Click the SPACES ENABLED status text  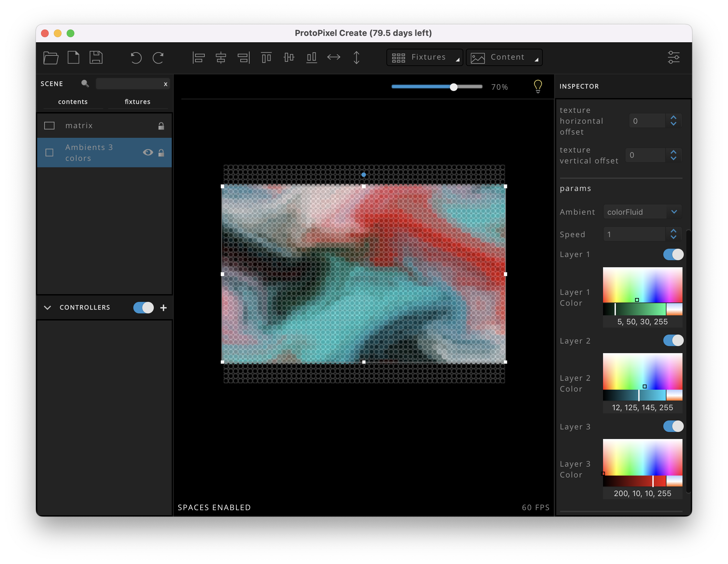[214, 508]
